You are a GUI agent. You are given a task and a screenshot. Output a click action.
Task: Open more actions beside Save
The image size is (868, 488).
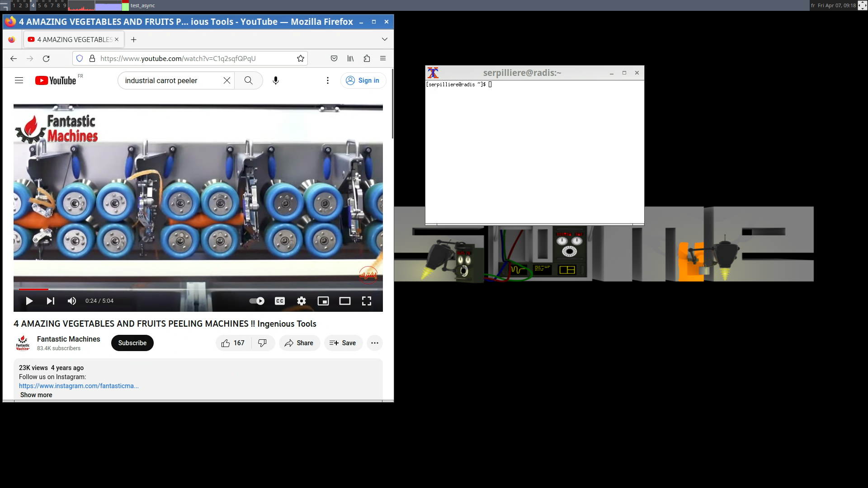[x=375, y=343]
